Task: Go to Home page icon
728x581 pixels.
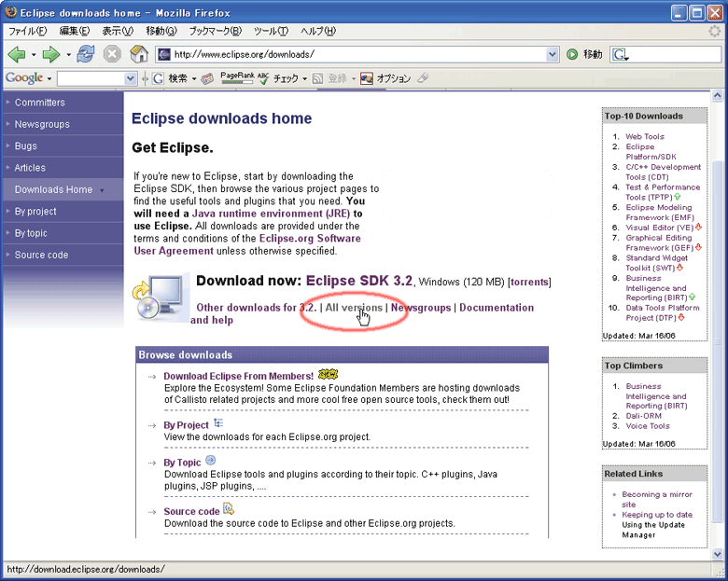Action: (138, 54)
